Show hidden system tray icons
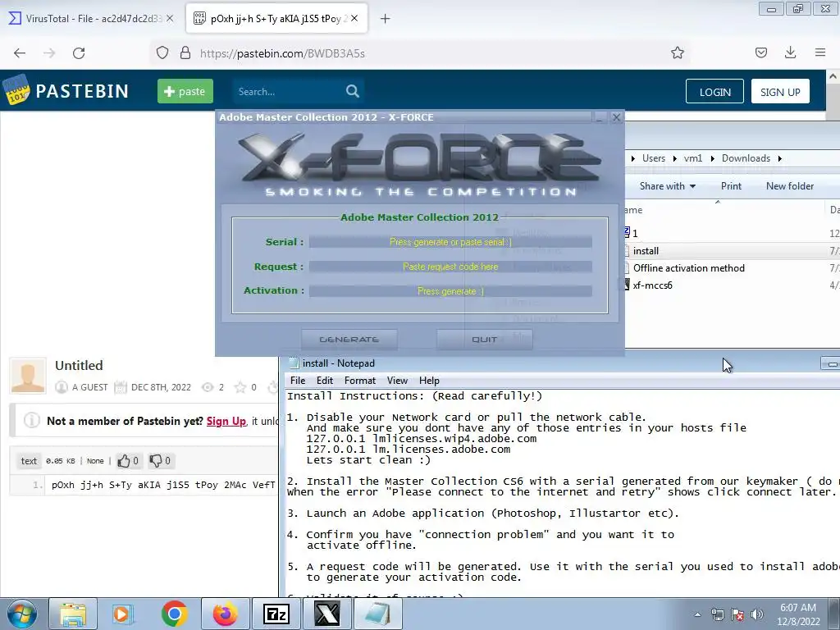Image resolution: width=840 pixels, height=630 pixels. click(x=697, y=614)
